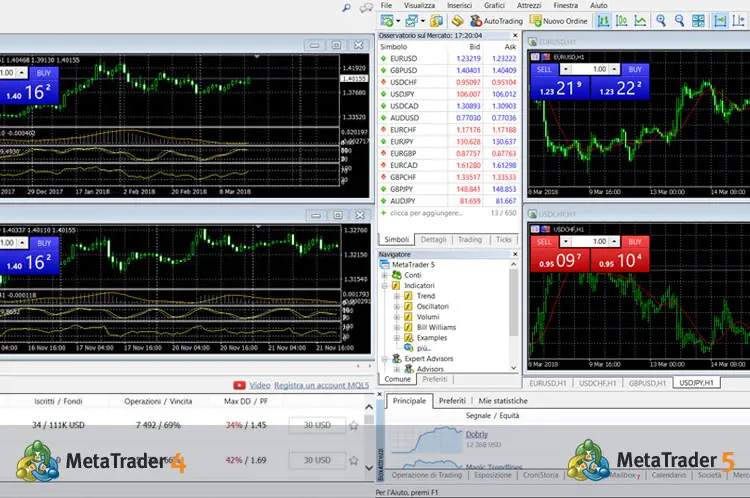Open the Video link beside YouTube icon

click(260, 385)
